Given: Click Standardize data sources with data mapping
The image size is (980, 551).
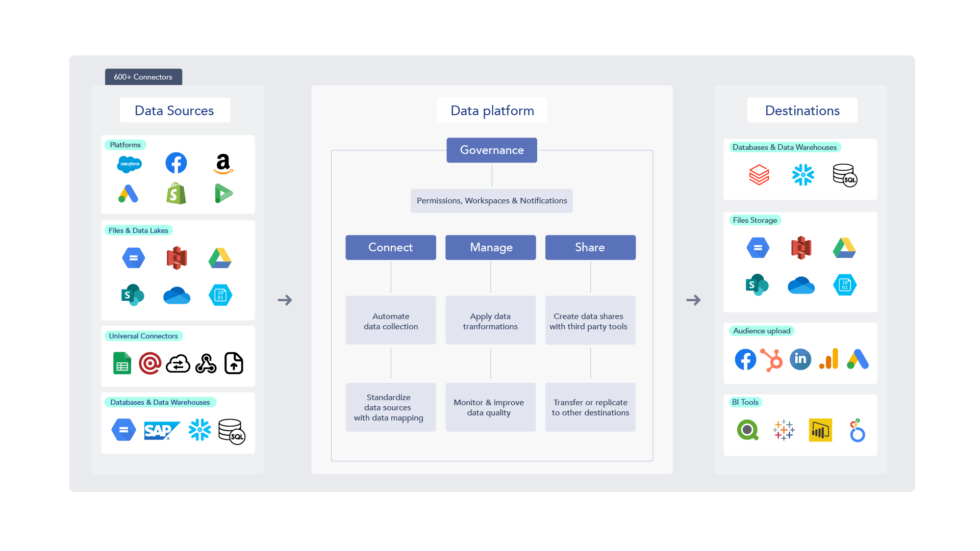Looking at the screenshot, I should [391, 407].
